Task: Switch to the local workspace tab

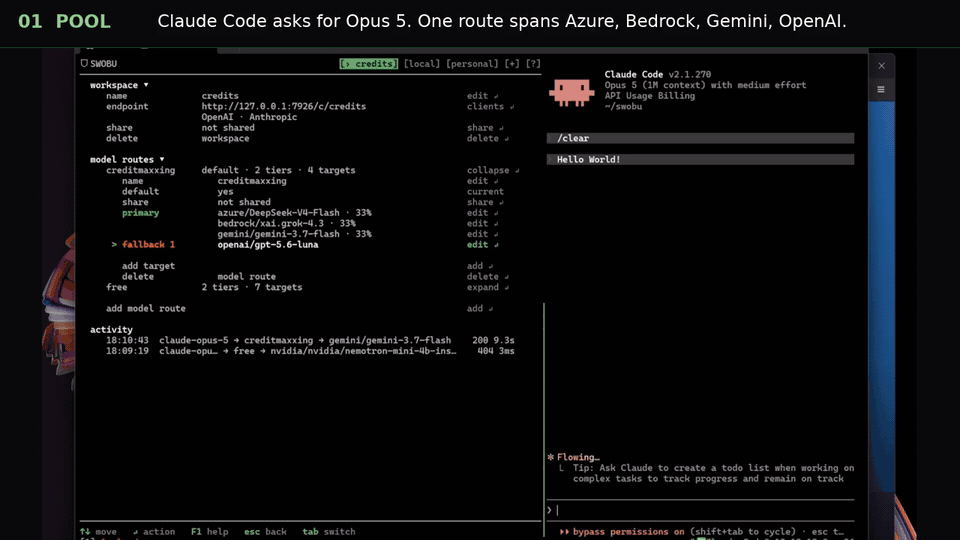Action: point(422,64)
